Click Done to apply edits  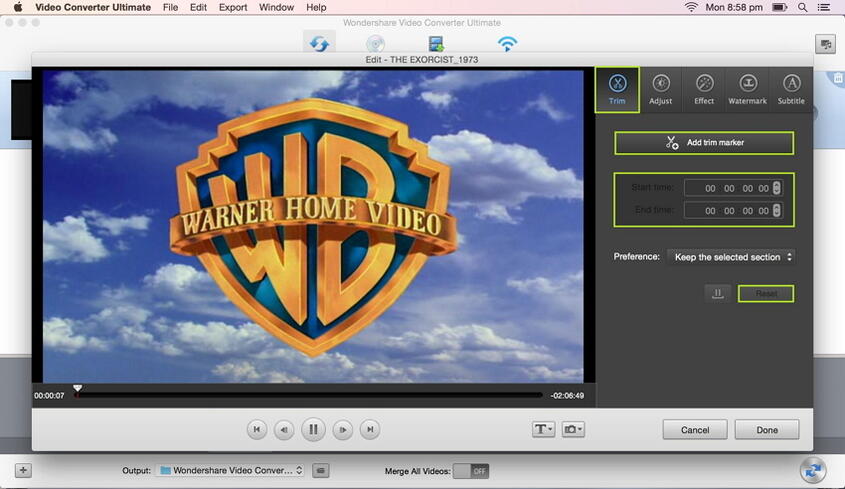(767, 430)
